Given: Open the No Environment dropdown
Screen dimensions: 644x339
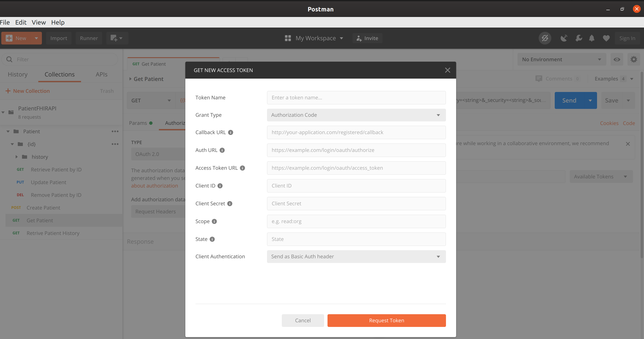Looking at the screenshot, I should (561, 59).
